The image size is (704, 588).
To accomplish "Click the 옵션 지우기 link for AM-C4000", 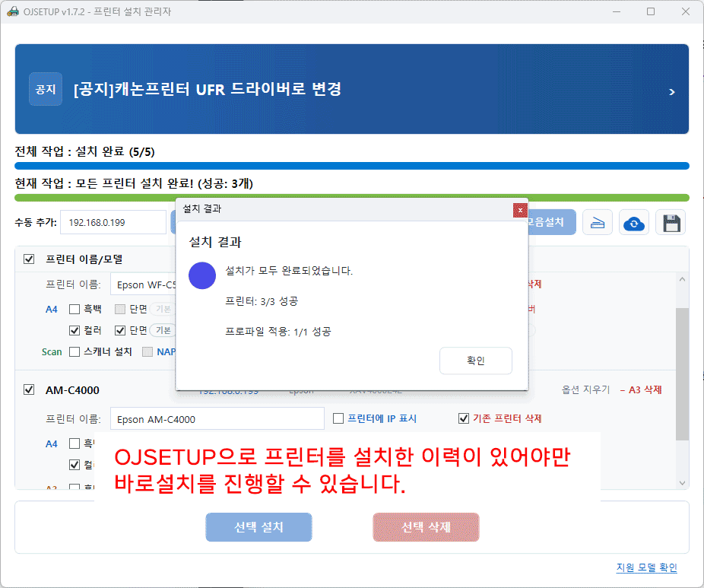I will (x=585, y=389).
